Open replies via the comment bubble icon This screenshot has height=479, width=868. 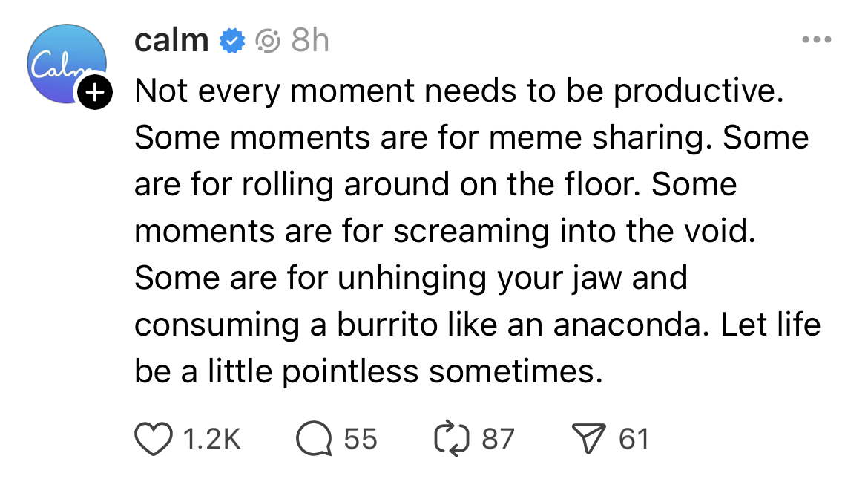point(313,439)
